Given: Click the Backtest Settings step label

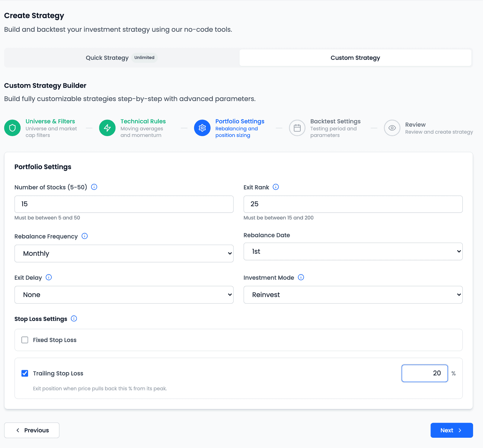Looking at the screenshot, I should pyautogui.click(x=335, y=121).
